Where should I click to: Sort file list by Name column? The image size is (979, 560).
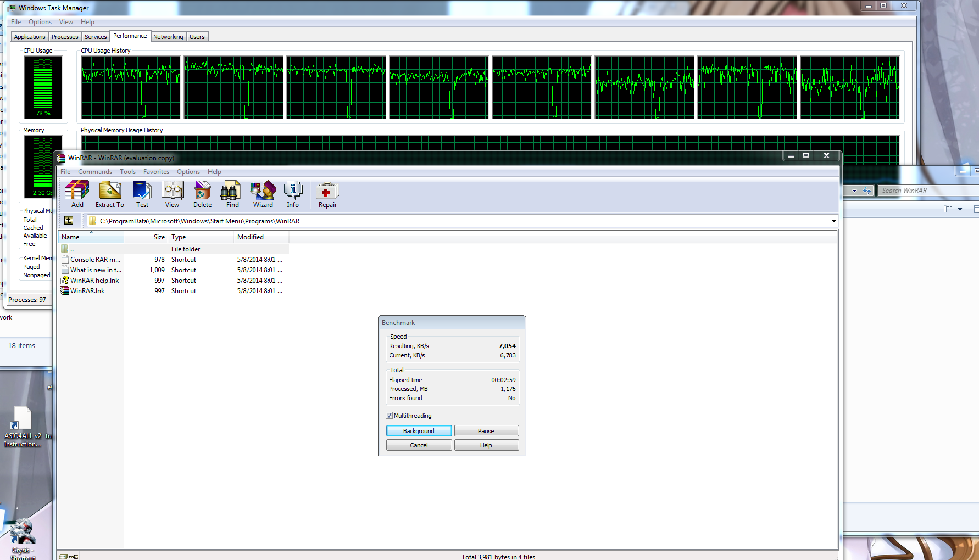pyautogui.click(x=91, y=237)
